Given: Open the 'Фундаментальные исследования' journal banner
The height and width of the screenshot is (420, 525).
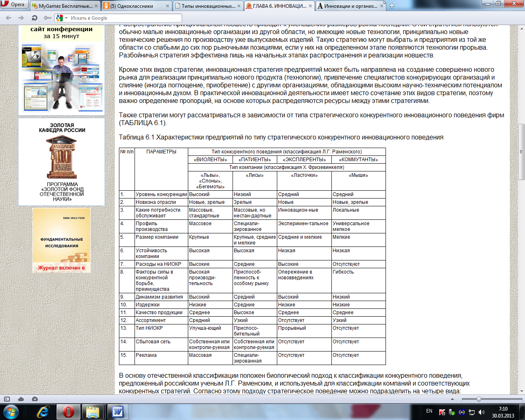Looking at the screenshot, I should point(62,240).
